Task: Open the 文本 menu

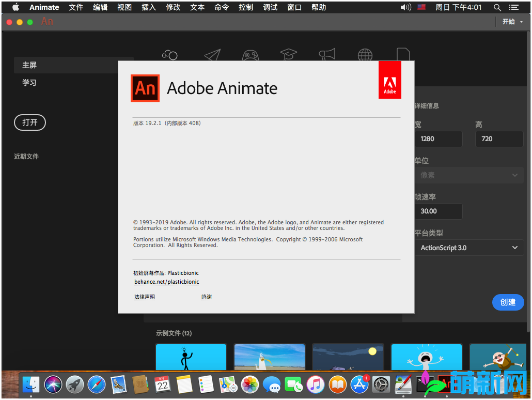Action: tap(197, 7)
